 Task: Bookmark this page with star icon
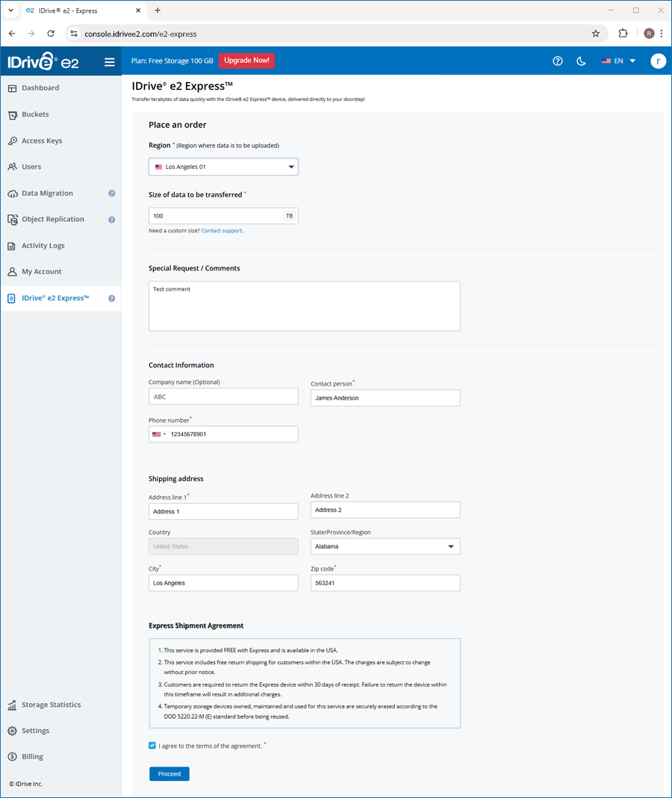pyautogui.click(x=596, y=34)
